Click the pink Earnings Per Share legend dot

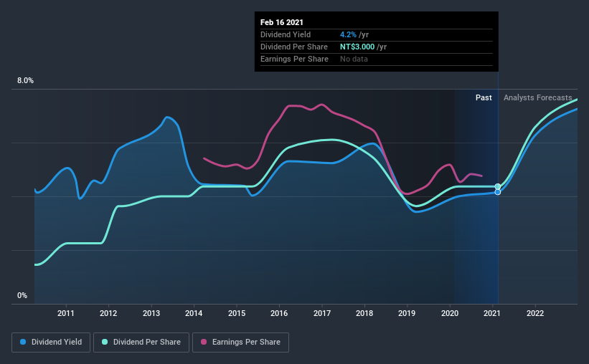click(x=204, y=342)
